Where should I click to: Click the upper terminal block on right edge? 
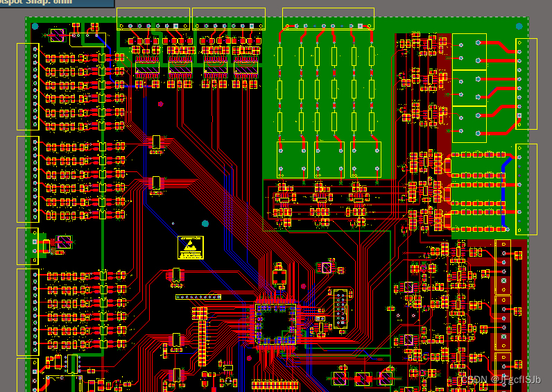(x=526, y=84)
